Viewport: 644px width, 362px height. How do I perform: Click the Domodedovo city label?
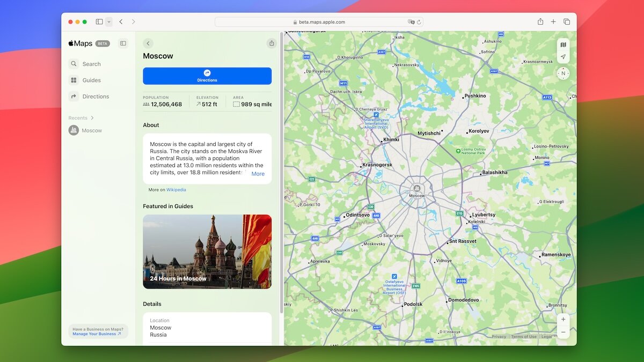click(463, 300)
